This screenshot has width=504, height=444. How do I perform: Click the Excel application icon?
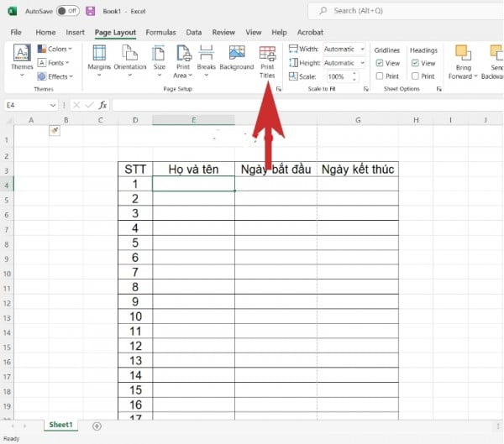point(13,11)
